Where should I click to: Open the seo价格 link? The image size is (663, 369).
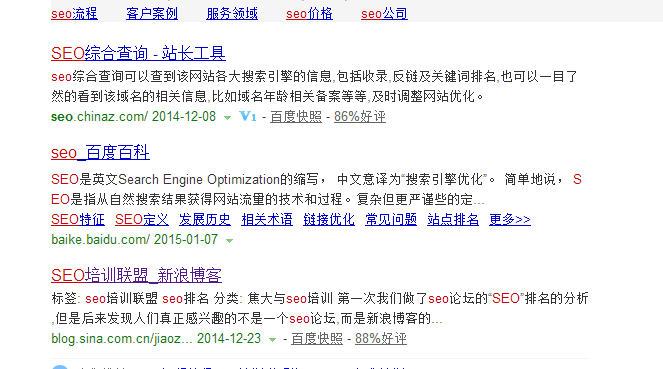click(309, 14)
